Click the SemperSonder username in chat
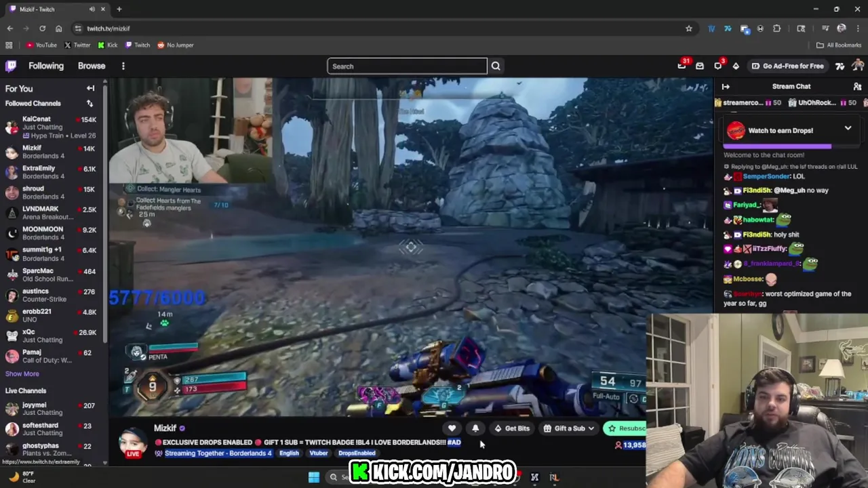Image resolution: width=868 pixels, height=488 pixels. click(766, 176)
